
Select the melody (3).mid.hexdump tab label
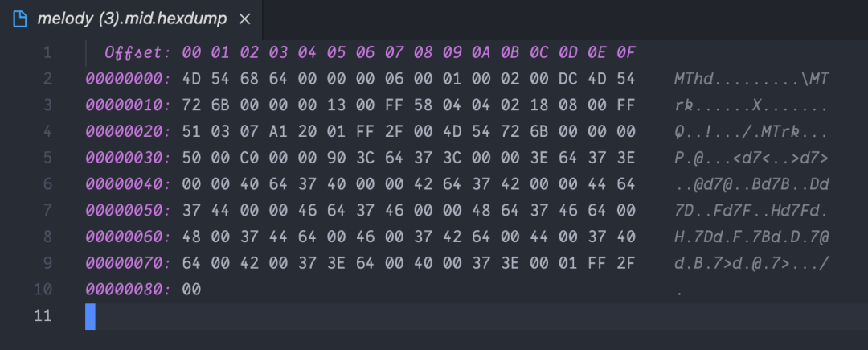(132, 18)
